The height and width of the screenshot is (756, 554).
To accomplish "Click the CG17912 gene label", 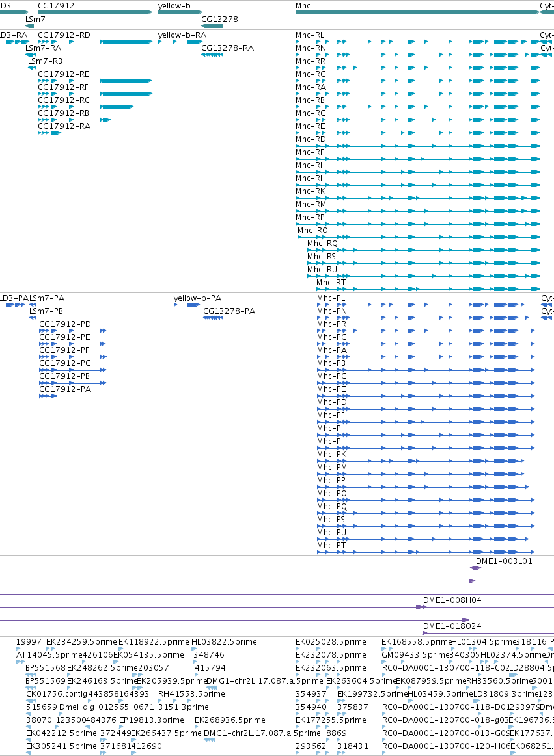I will point(56,6).
